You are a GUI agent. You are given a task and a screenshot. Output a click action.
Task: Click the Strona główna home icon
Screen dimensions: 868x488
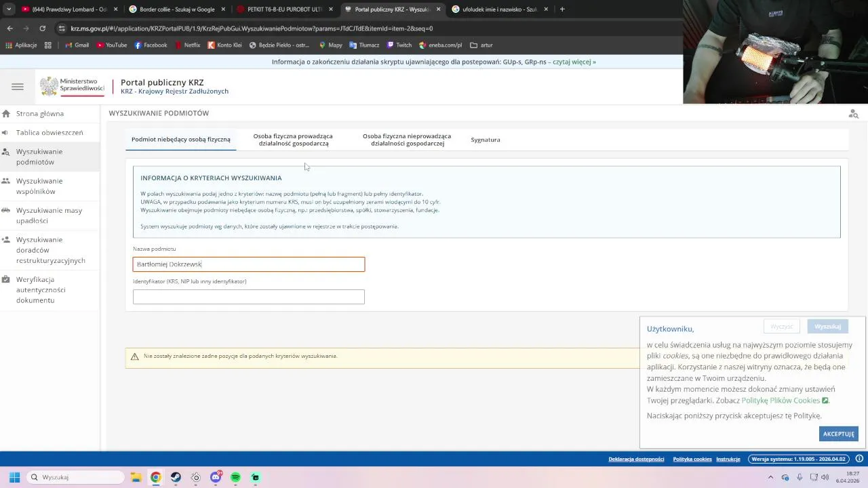(x=6, y=114)
